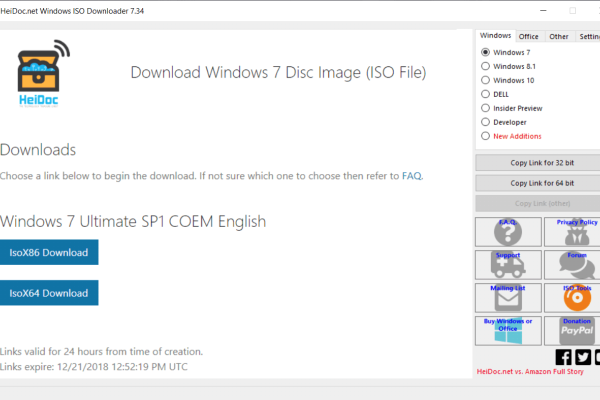The image size is (600, 400).
Task: Choose the Insider Preview radio button
Action: [x=486, y=108]
